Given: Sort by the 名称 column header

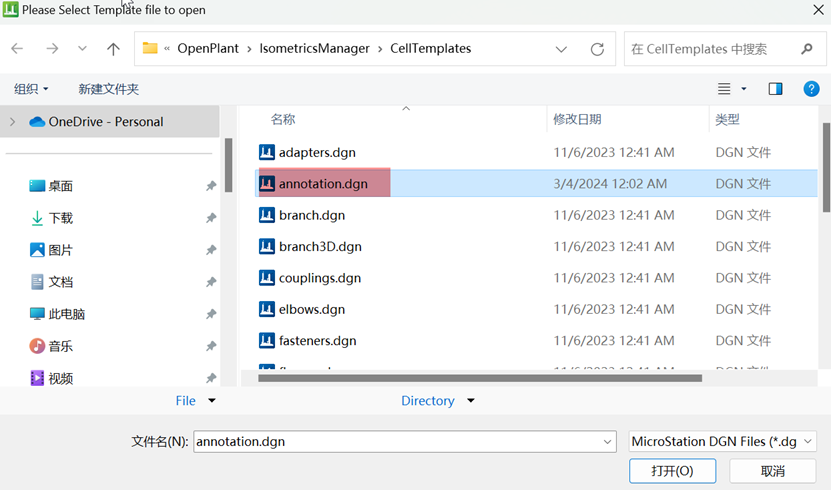Looking at the screenshot, I should (283, 120).
